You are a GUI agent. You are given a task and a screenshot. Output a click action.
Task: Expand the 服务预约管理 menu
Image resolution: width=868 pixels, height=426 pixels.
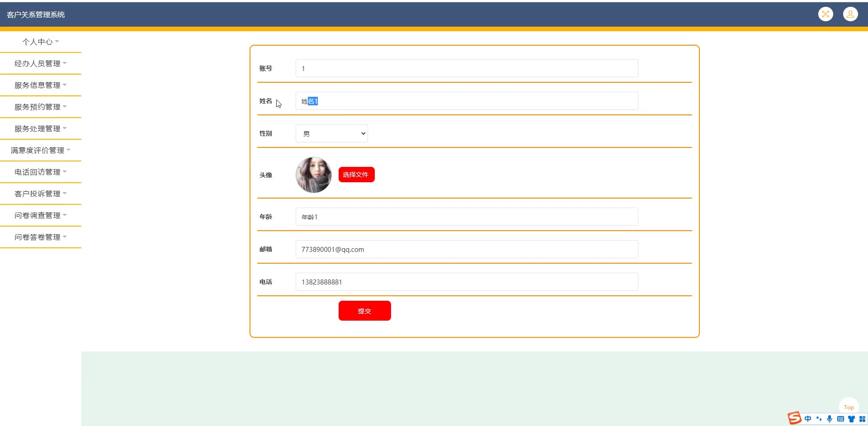pyautogui.click(x=41, y=107)
